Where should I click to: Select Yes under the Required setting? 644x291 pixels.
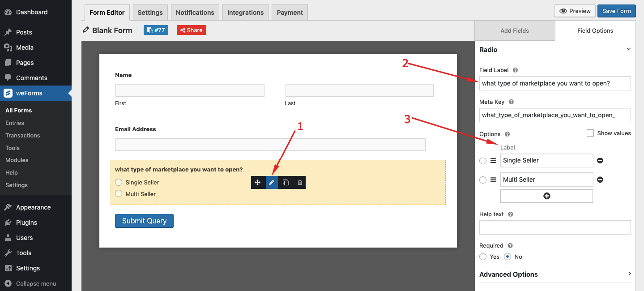pos(483,257)
